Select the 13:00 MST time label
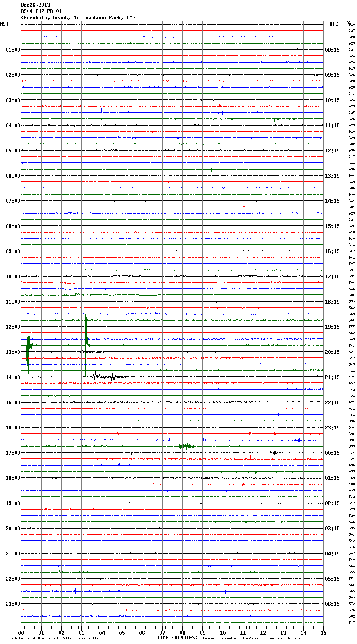 click(x=13, y=352)
